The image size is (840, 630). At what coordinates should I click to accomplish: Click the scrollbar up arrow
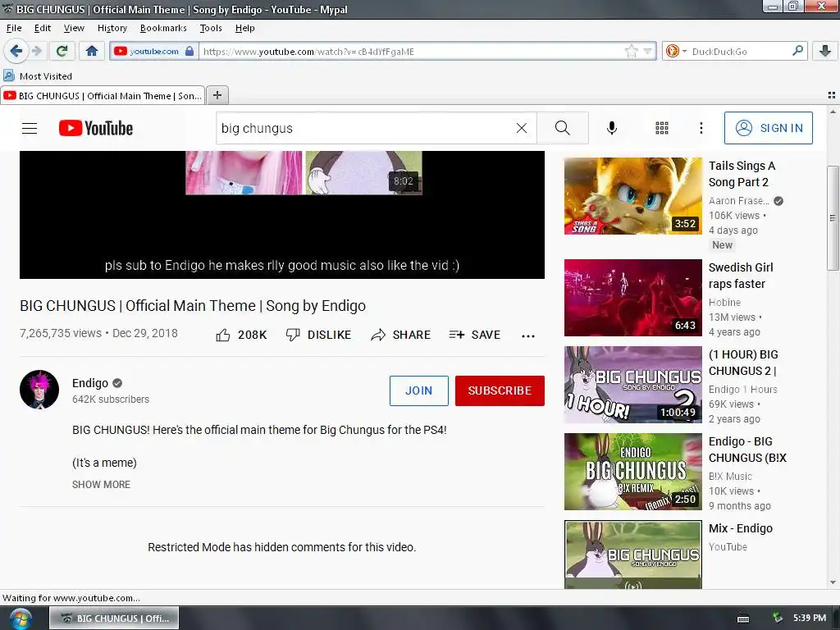click(x=832, y=112)
